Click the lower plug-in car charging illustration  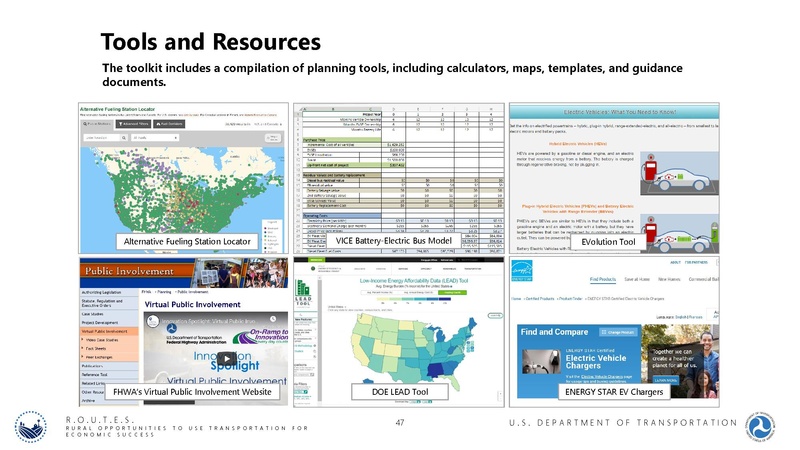(x=679, y=234)
